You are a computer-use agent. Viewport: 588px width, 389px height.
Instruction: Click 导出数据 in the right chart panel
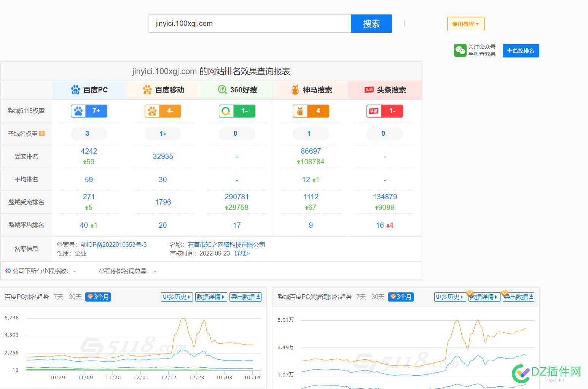point(519,297)
